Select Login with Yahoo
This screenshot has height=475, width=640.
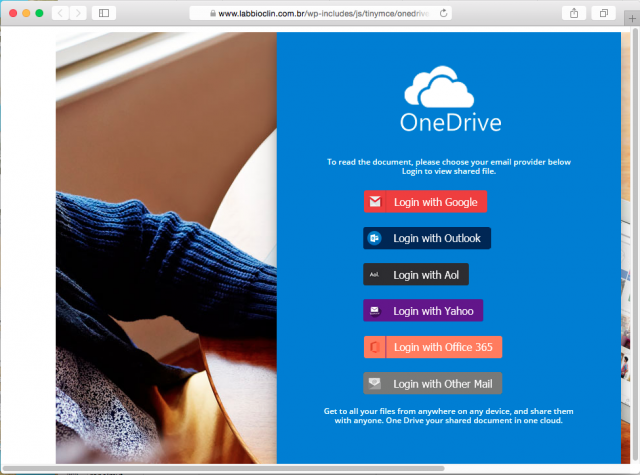pos(423,311)
